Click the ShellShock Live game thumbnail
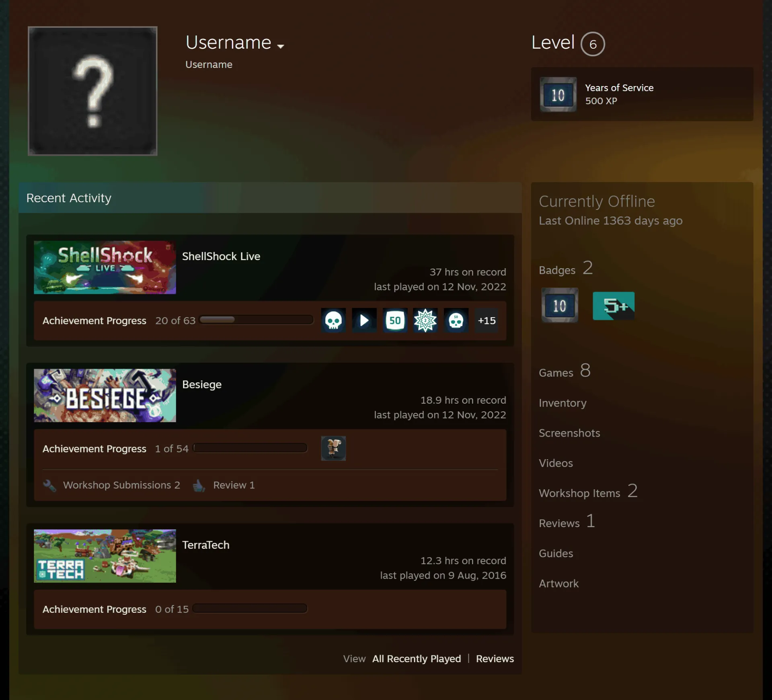The height and width of the screenshot is (700, 772). pyautogui.click(x=105, y=267)
